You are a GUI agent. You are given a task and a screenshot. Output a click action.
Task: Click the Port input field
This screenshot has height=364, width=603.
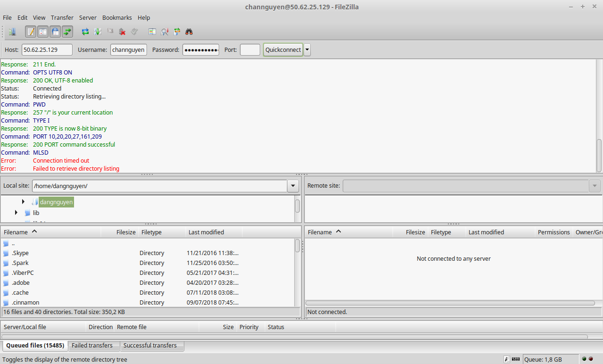pos(250,50)
